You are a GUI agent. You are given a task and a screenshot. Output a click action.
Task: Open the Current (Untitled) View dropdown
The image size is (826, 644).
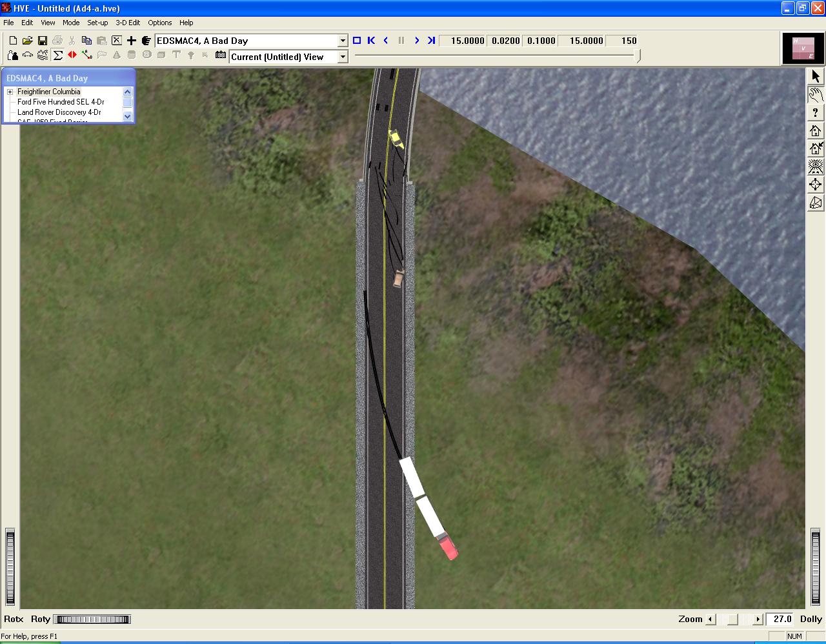pos(343,57)
